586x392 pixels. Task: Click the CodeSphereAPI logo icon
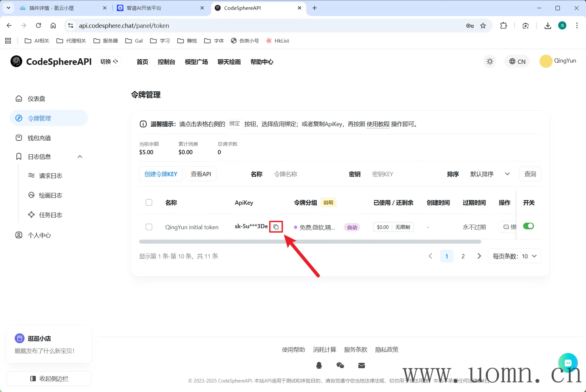pyautogui.click(x=16, y=62)
